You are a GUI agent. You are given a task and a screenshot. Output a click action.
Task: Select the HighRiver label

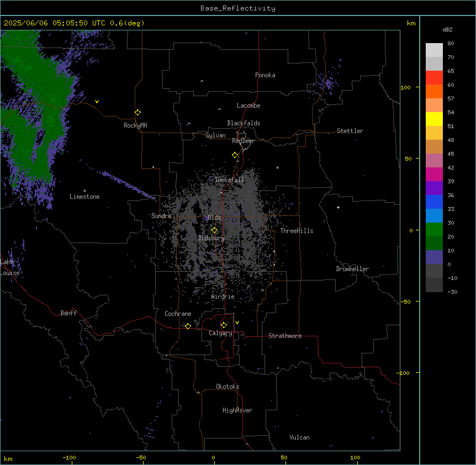point(237,410)
